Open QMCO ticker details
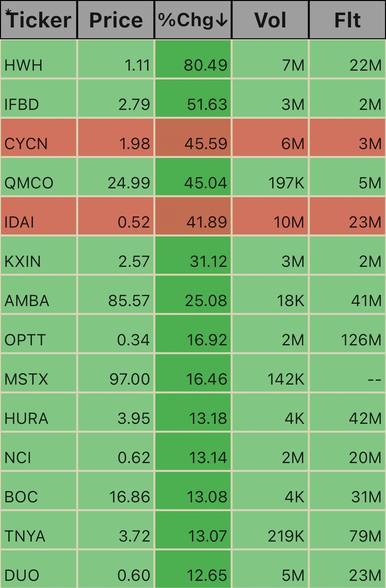 coord(29,183)
